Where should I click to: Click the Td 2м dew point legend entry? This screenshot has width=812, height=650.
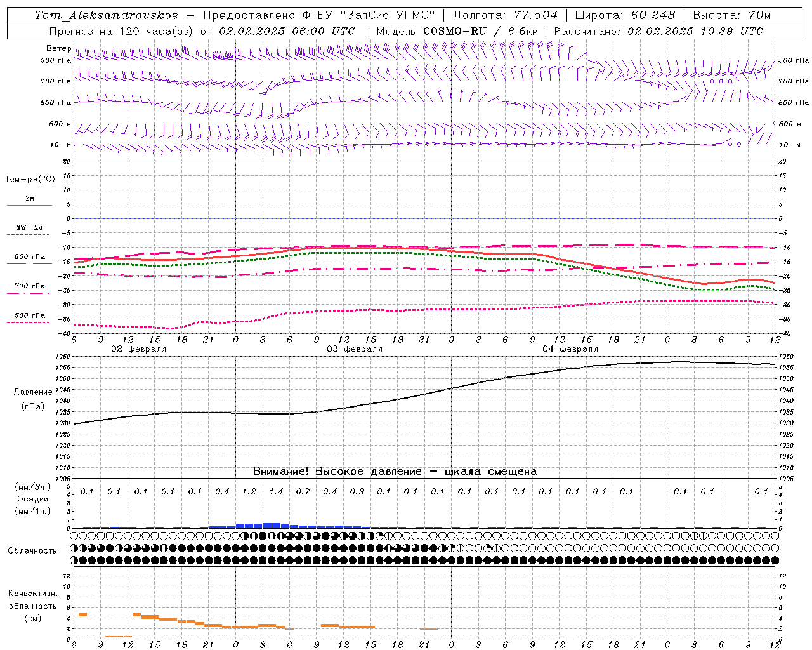point(29,227)
